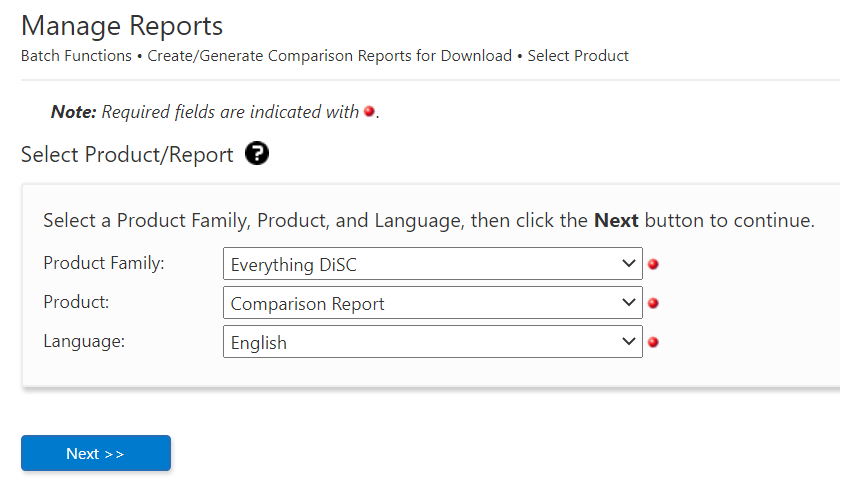This screenshot has height=492, width=841.
Task: Open the Product dropdown showing Comparison Report
Action: click(x=432, y=303)
